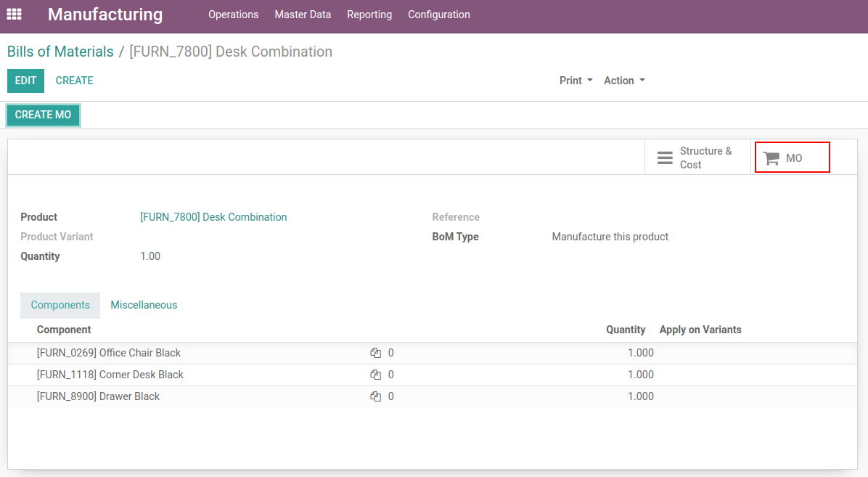
Task: Expand the Print dropdown
Action: pos(576,81)
